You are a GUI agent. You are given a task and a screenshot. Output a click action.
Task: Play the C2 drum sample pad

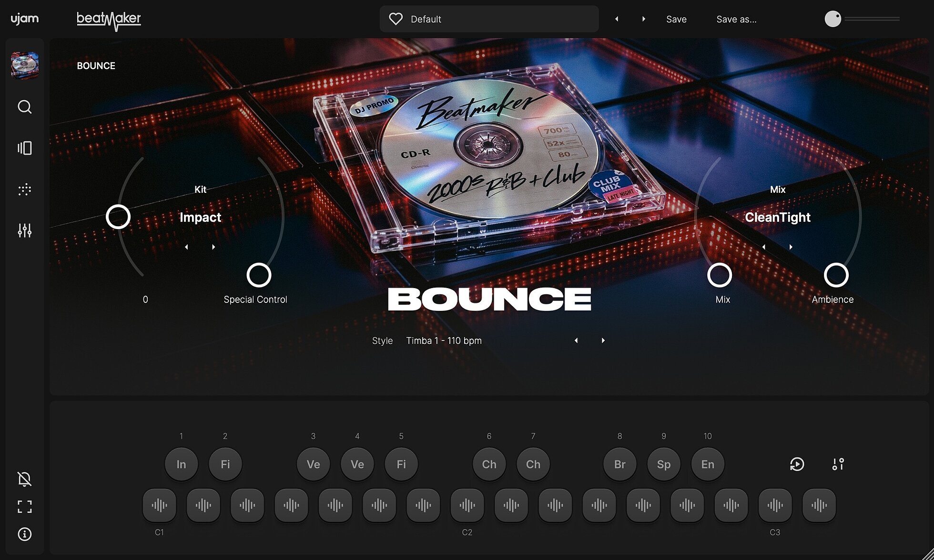(467, 505)
